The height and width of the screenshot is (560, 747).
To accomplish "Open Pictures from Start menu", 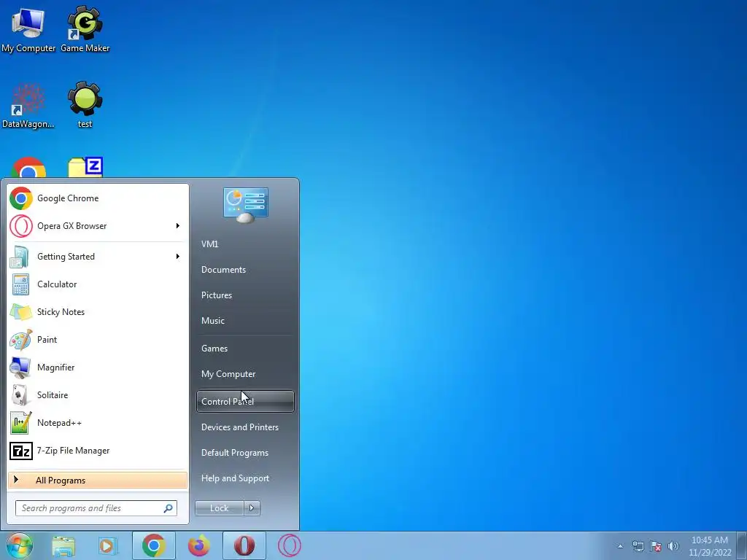I will point(245,295).
